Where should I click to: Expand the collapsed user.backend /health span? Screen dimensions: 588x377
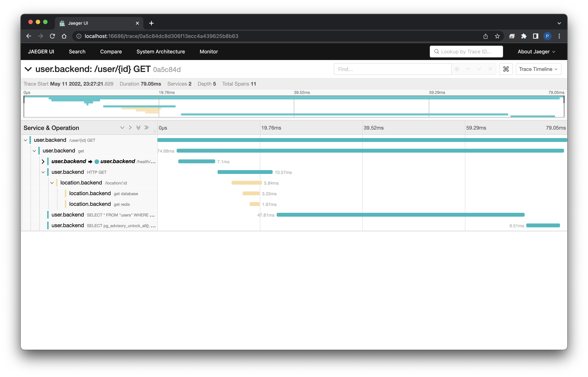point(43,162)
